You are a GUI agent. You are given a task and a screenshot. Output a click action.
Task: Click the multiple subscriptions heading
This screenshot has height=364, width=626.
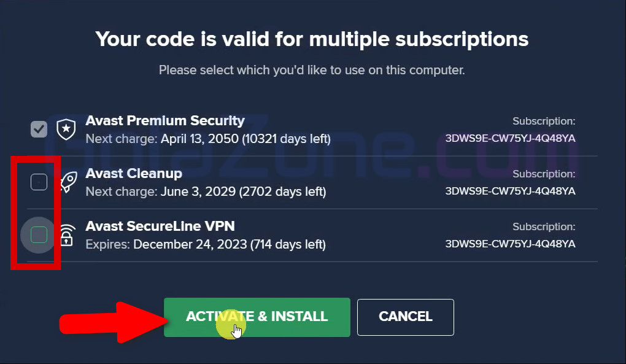[312, 40]
